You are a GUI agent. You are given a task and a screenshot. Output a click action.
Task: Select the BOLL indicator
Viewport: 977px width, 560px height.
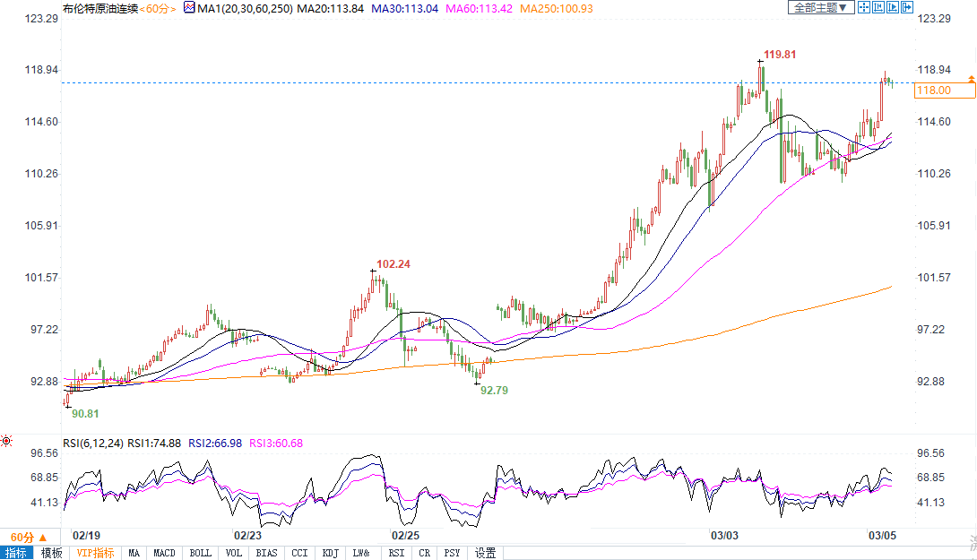[x=201, y=553]
